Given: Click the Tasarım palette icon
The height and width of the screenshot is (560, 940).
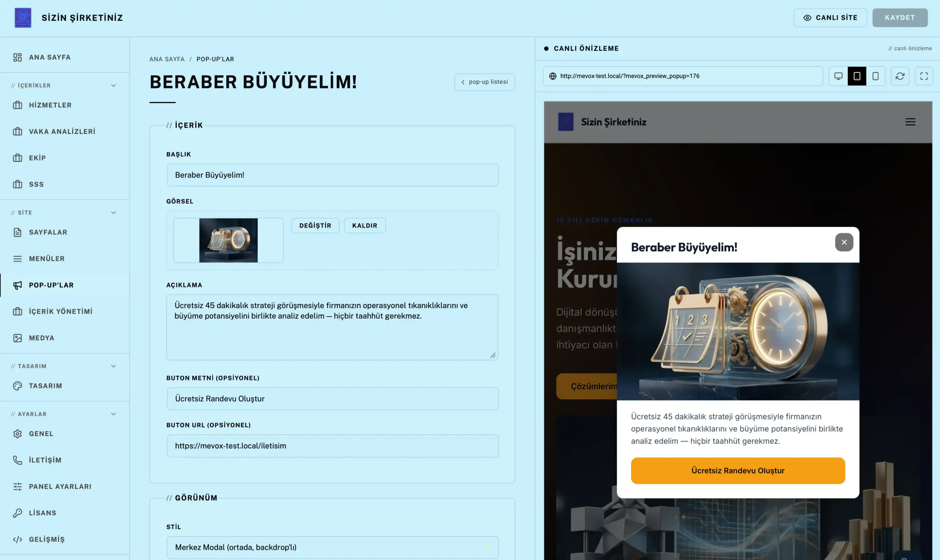Looking at the screenshot, I should [17, 386].
